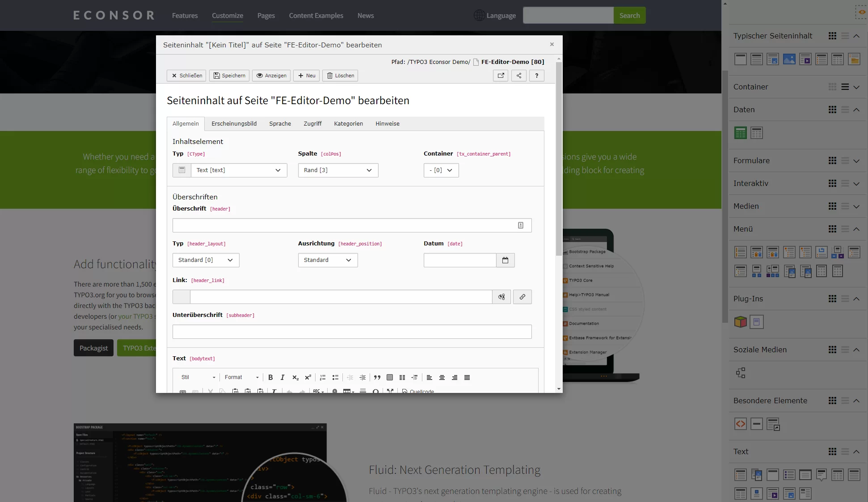The width and height of the screenshot is (868, 502).
Task: Switch to the Zugriff tab
Action: point(312,124)
